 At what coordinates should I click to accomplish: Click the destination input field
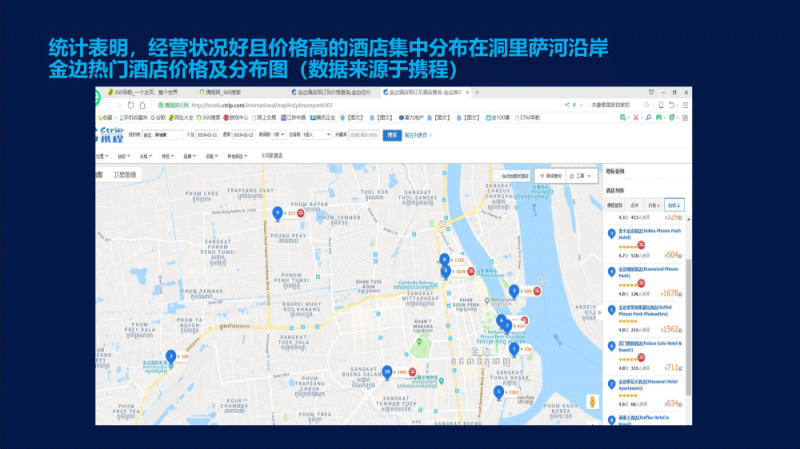(162, 135)
